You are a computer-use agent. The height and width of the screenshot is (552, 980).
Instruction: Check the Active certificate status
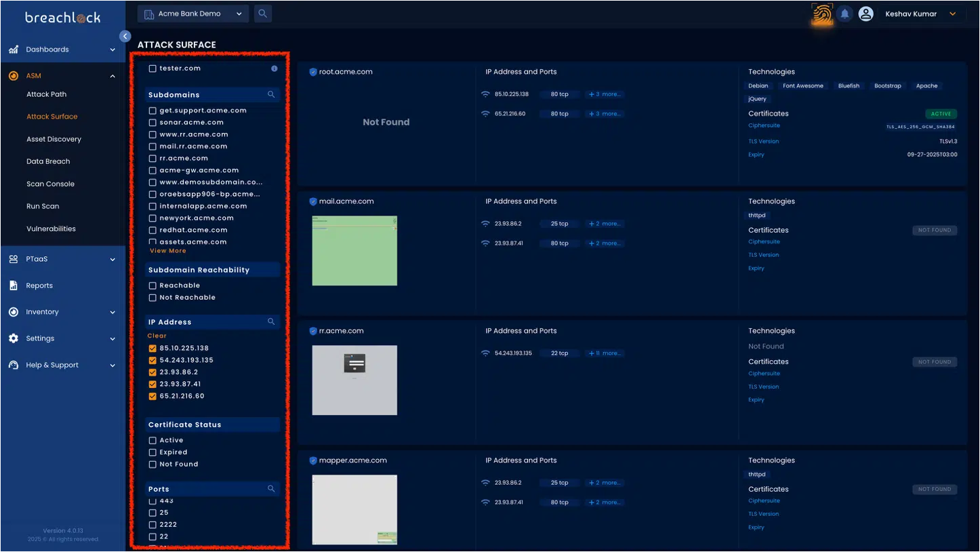[152, 441]
